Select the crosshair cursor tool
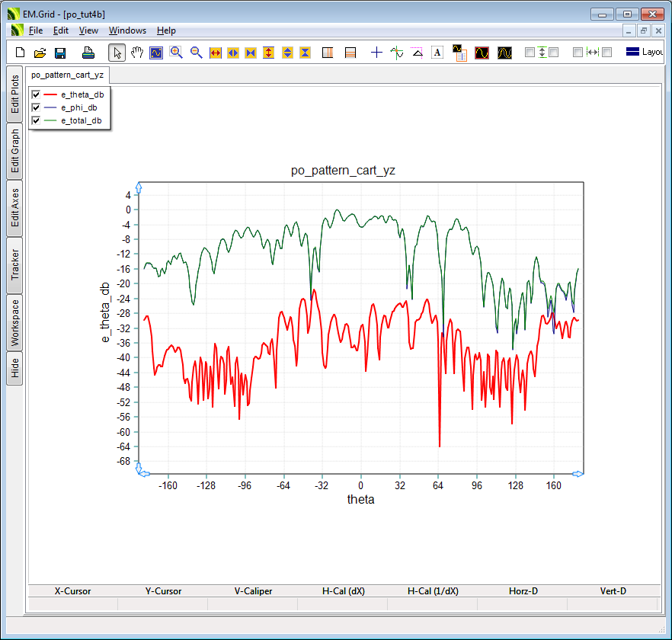The width and height of the screenshot is (672, 640). pos(376,53)
